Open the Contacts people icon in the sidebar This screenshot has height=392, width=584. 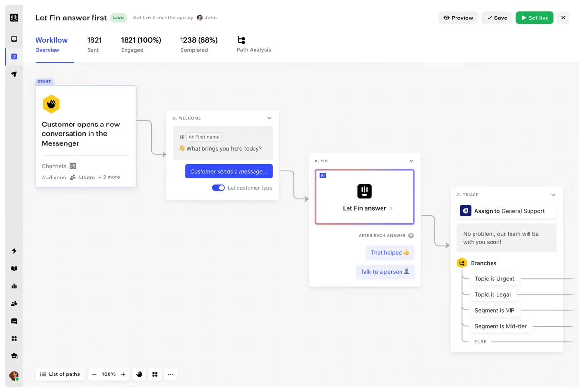coord(14,303)
